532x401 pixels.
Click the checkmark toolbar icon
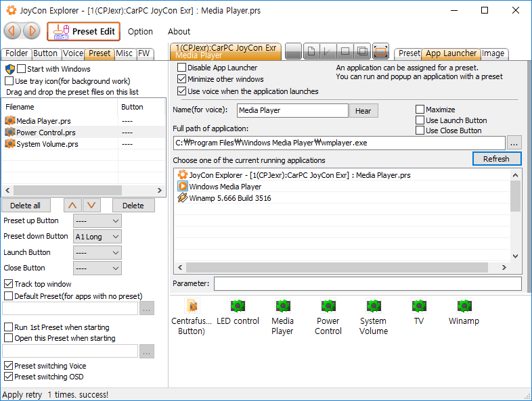328,51
